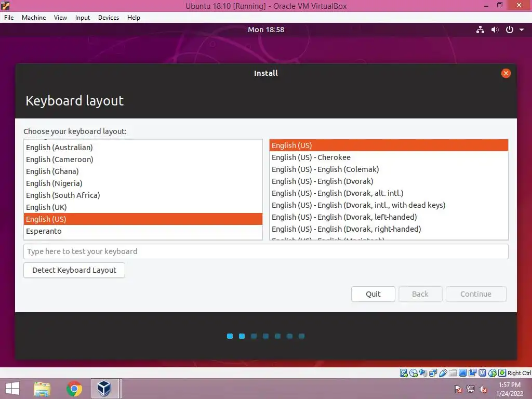Click the hard disk activity icon in VirtualBox status bar
The image size is (532, 399).
coord(404,373)
